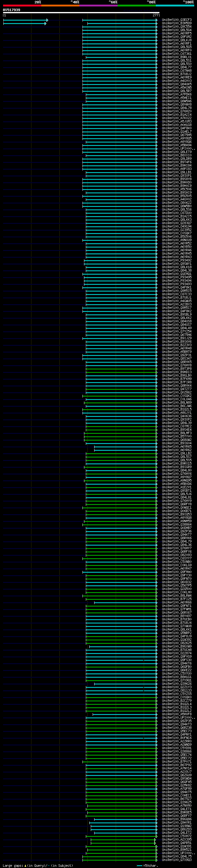
Task: Select the UniRef100_A6YRE9 label
Action: [x=177, y=78]
